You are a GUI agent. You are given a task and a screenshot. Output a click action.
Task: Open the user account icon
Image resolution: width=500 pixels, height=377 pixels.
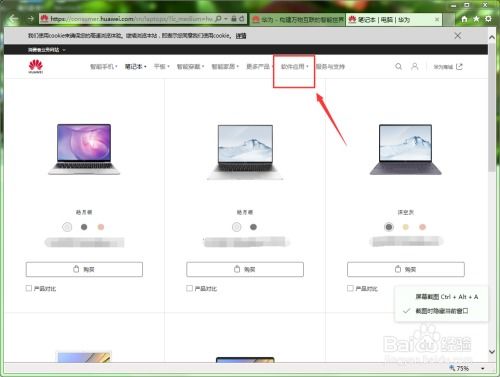click(x=415, y=67)
